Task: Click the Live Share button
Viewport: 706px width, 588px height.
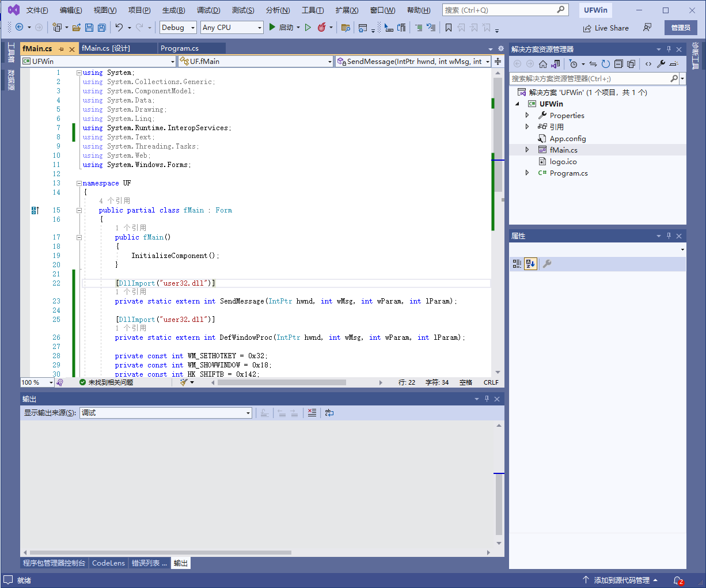Action: pos(606,28)
